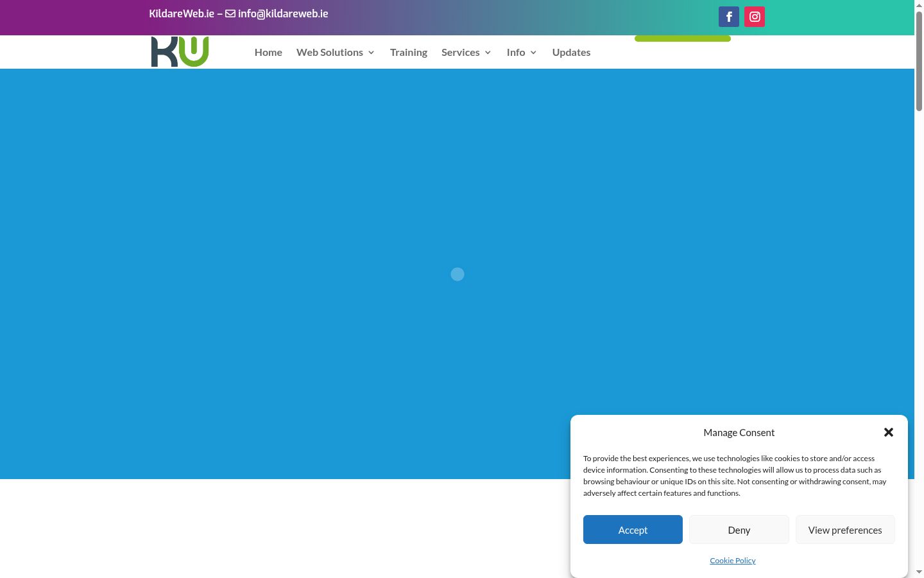Open the Training menu item
The height and width of the screenshot is (578, 924).
409,52
